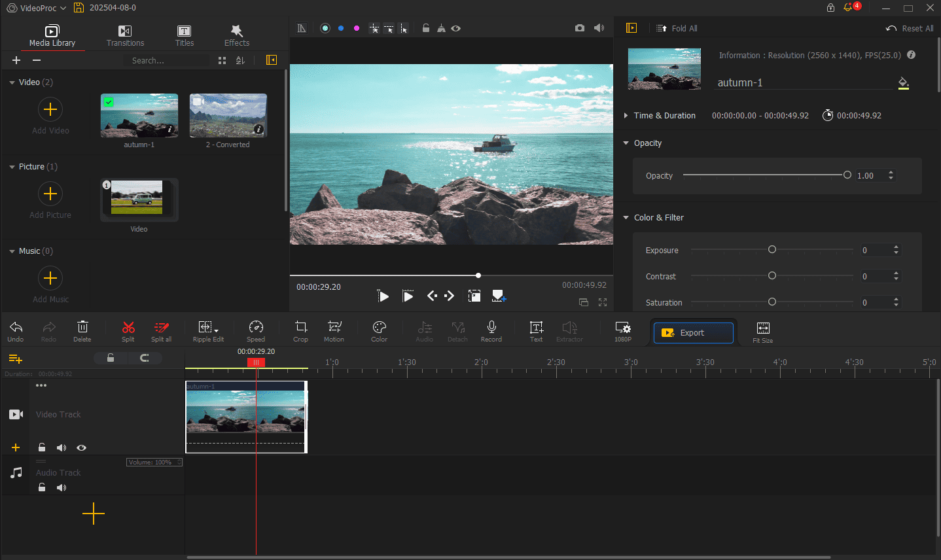Click Reset All in properties panel
Image resolution: width=941 pixels, height=560 pixels.
910,29
